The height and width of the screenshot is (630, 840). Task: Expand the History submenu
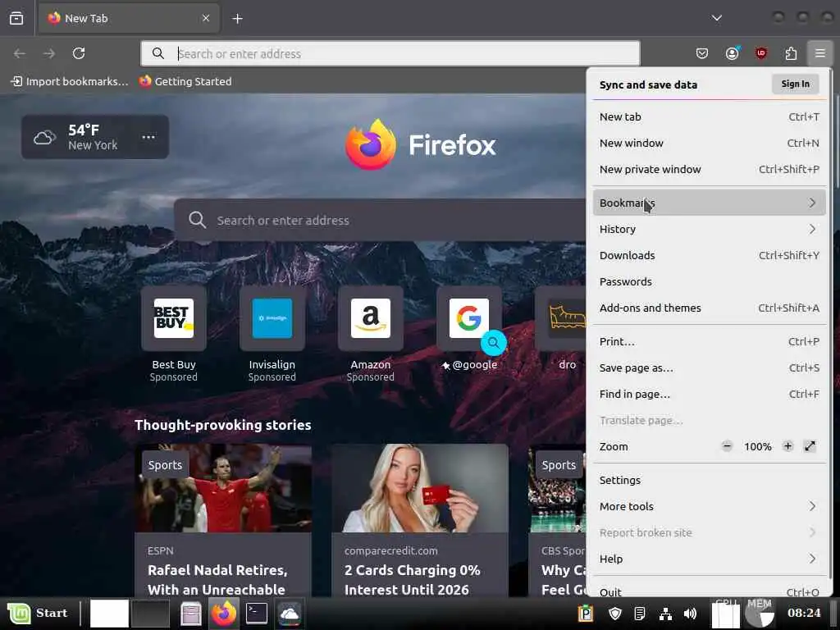pyautogui.click(x=710, y=230)
